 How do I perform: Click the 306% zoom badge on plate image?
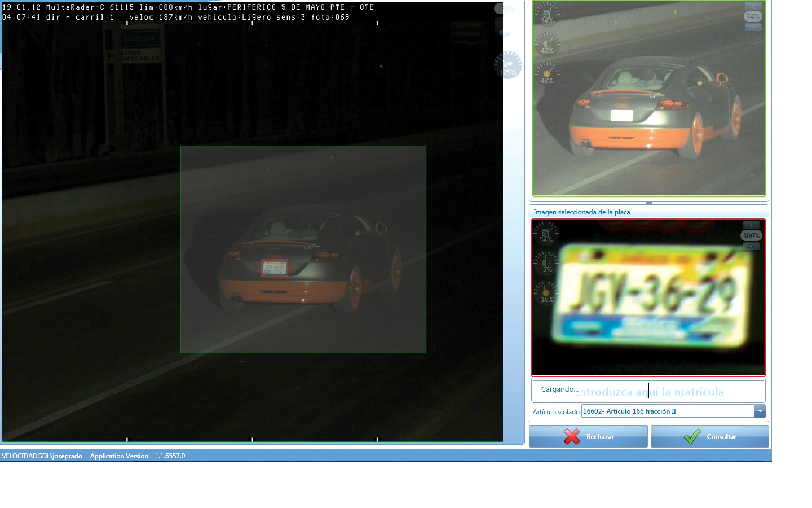click(x=751, y=235)
